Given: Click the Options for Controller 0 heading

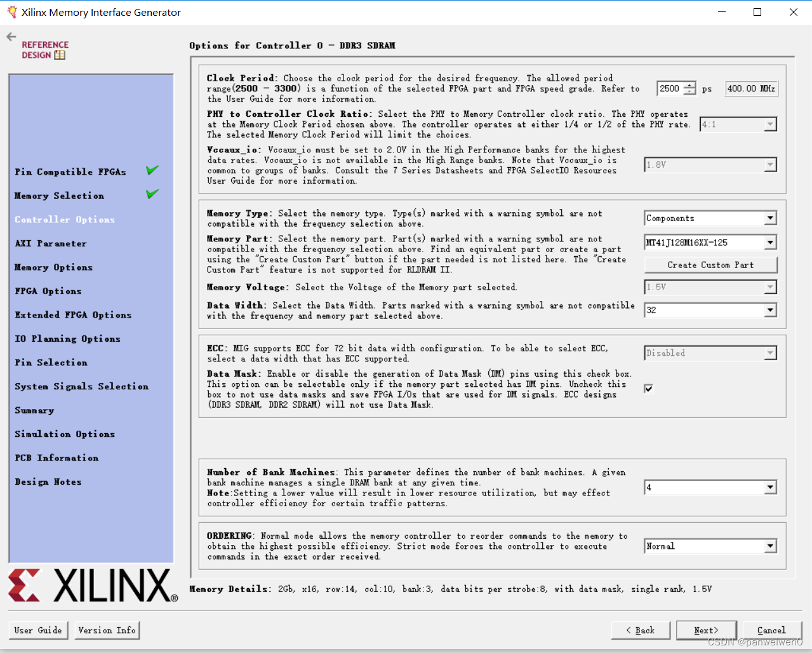Looking at the screenshot, I should 292,46.
